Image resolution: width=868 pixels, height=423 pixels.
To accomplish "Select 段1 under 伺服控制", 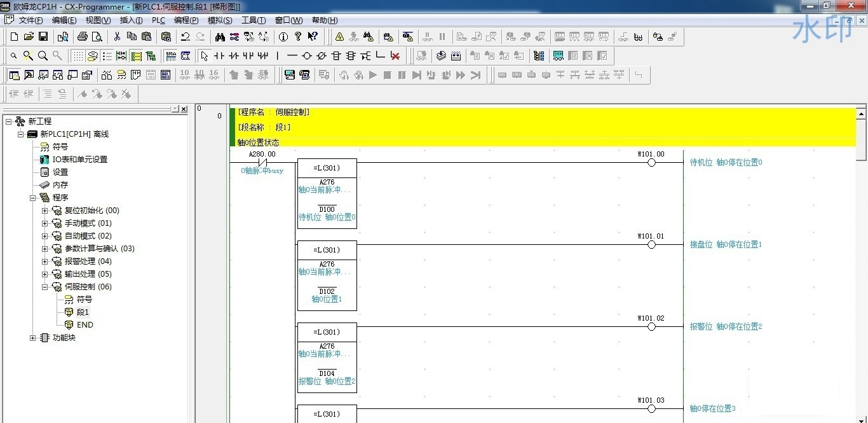I will click(83, 312).
